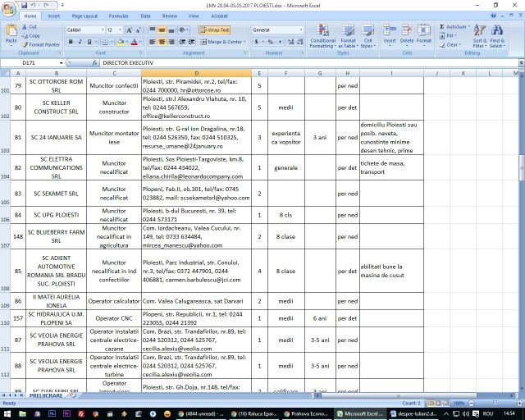Select row 108 header
The image size is (525, 420).
pyautogui.click(x=5, y=271)
